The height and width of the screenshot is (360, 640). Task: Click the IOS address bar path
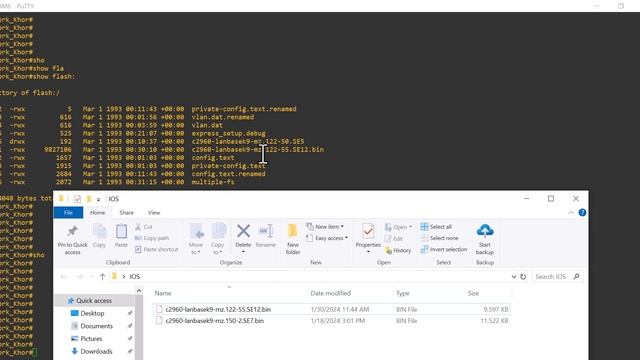135,277
